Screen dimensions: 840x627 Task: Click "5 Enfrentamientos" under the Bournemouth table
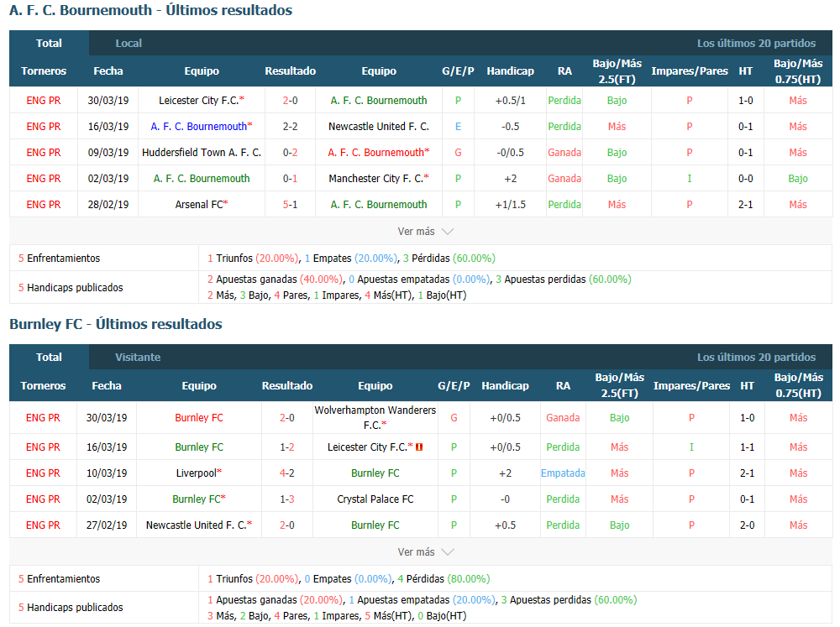(x=60, y=258)
